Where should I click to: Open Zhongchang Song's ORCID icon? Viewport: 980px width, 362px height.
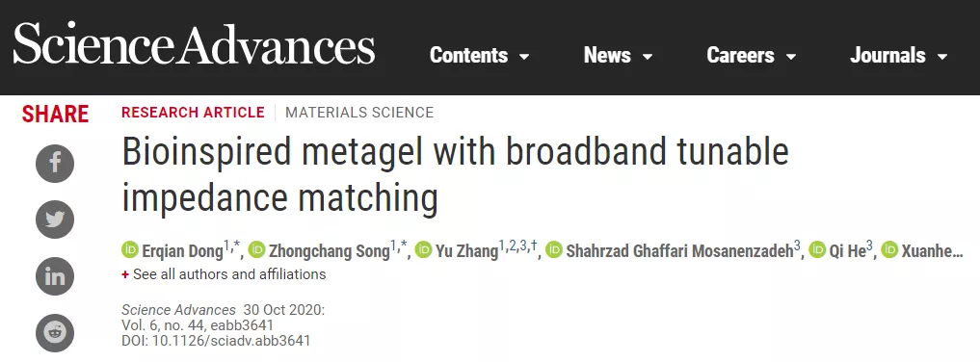coord(257,249)
